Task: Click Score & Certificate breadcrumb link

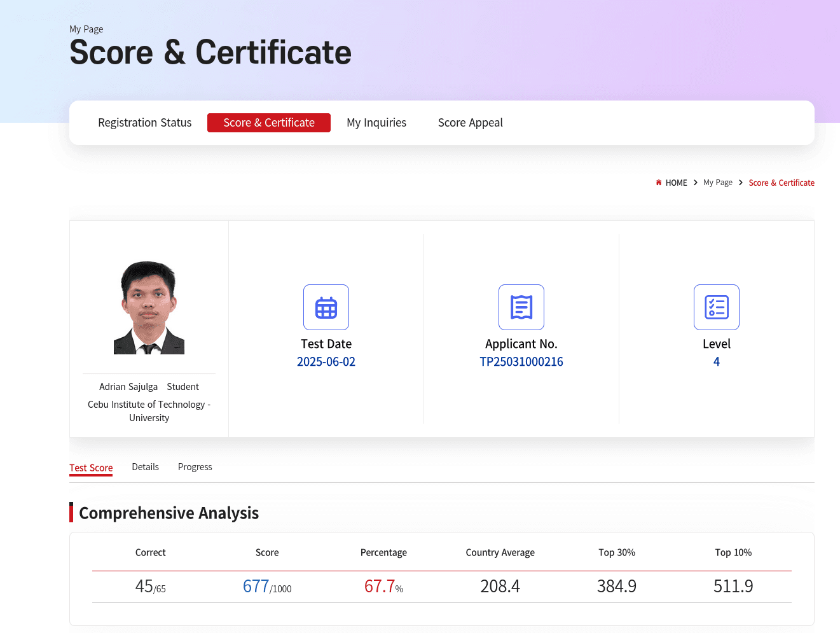Action: tap(781, 183)
